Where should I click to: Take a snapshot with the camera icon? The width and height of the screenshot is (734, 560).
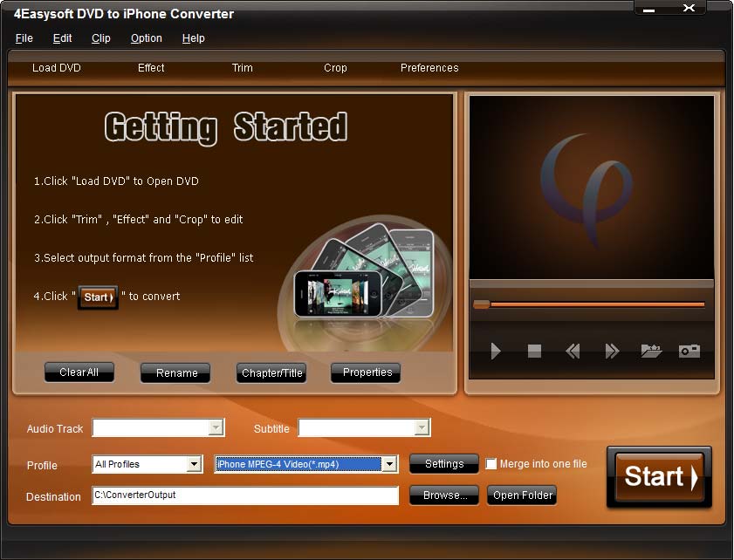(x=689, y=351)
